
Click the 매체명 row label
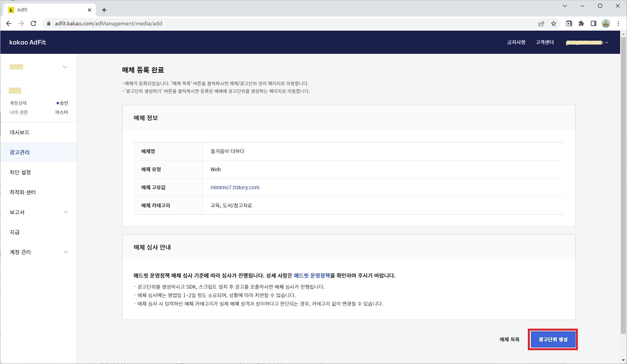pyautogui.click(x=148, y=151)
